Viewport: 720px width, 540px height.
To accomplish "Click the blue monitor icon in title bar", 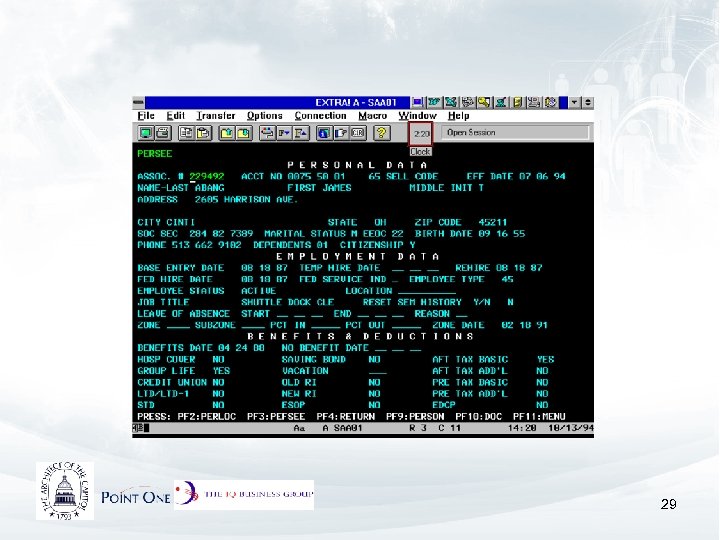I will pos(418,102).
